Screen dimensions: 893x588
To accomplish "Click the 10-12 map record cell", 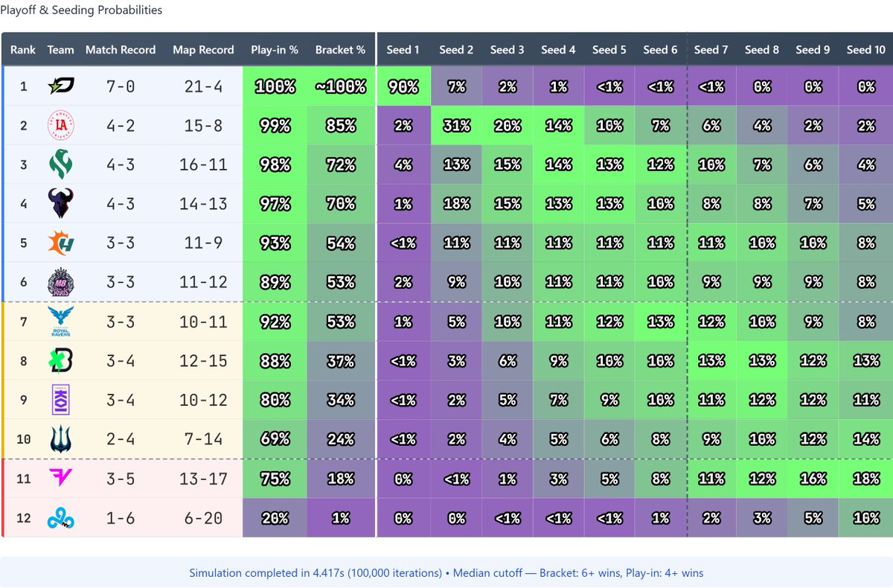I will point(203,400).
